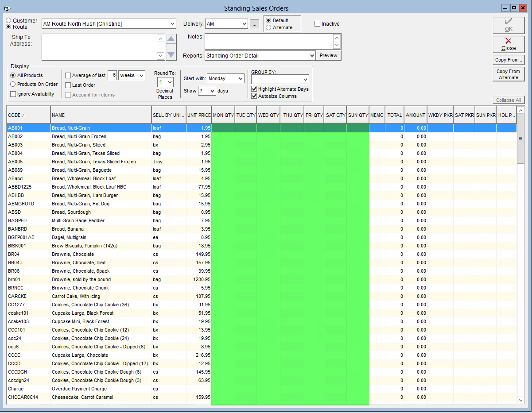
Task: Select row with code BISK001
Action: click(261, 246)
